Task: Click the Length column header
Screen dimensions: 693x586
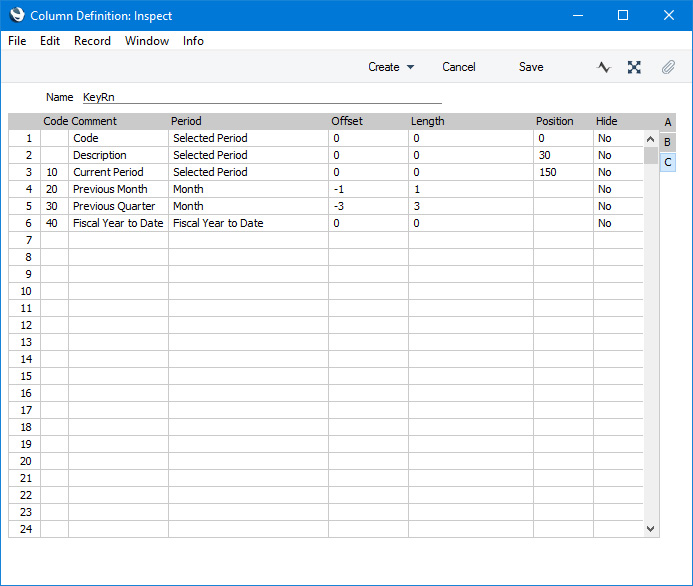Action: [427, 121]
